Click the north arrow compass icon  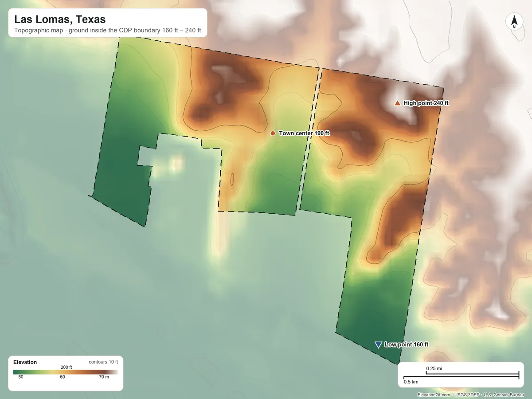pos(514,22)
